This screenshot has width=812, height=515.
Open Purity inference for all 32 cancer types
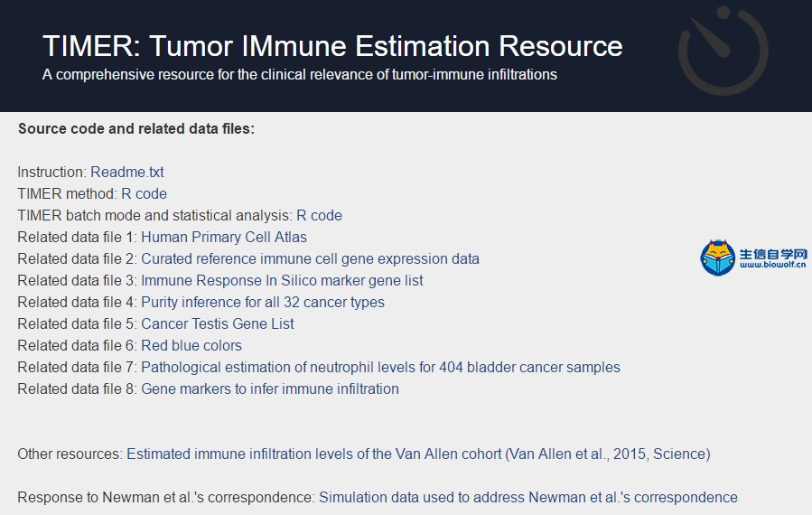point(263,302)
